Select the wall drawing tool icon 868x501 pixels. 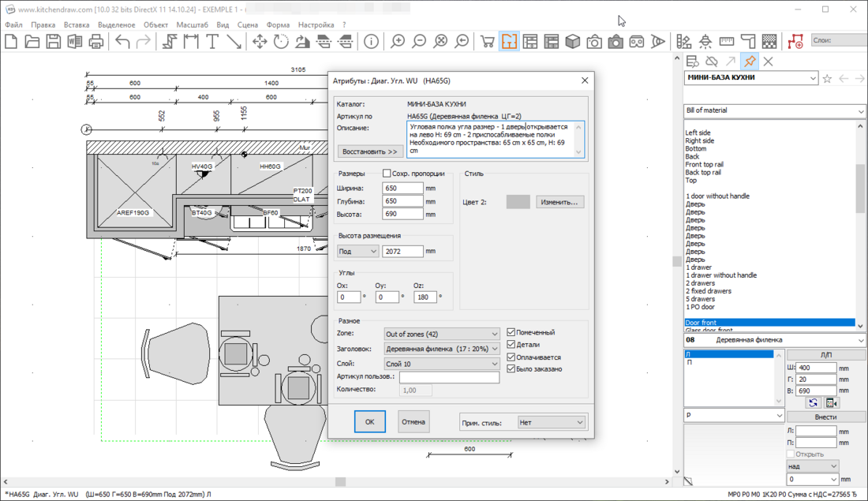coord(170,42)
